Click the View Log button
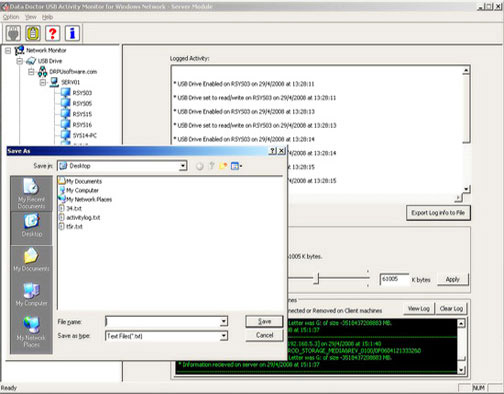 point(419,309)
